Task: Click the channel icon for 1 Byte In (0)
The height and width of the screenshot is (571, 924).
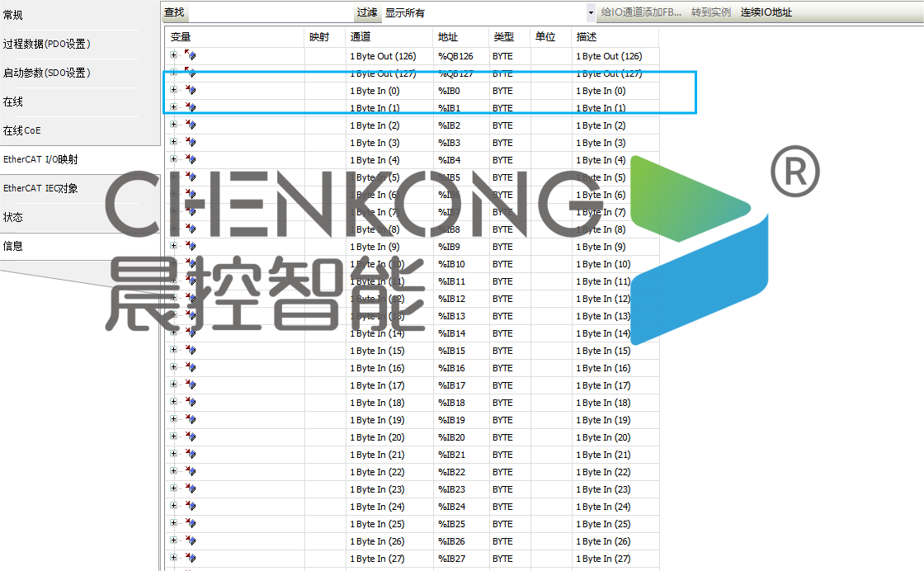Action: 191,90
